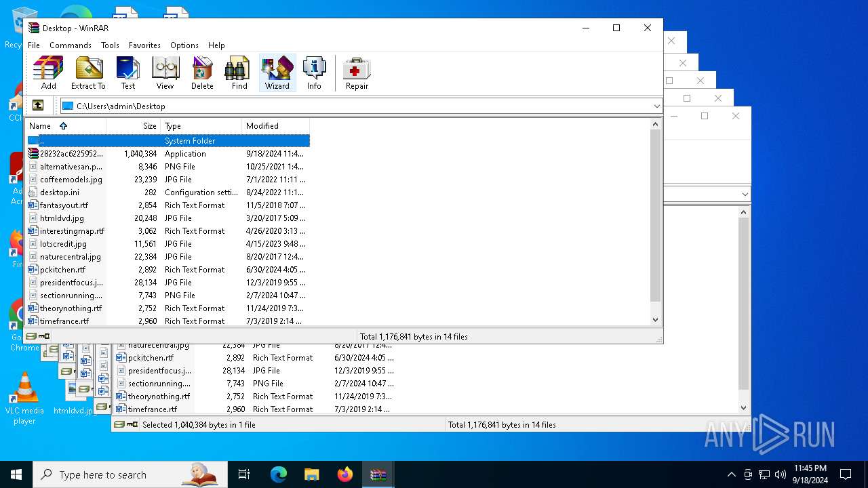The image size is (868, 488).
Task: Sort by the Name column header
Action: tap(66, 126)
